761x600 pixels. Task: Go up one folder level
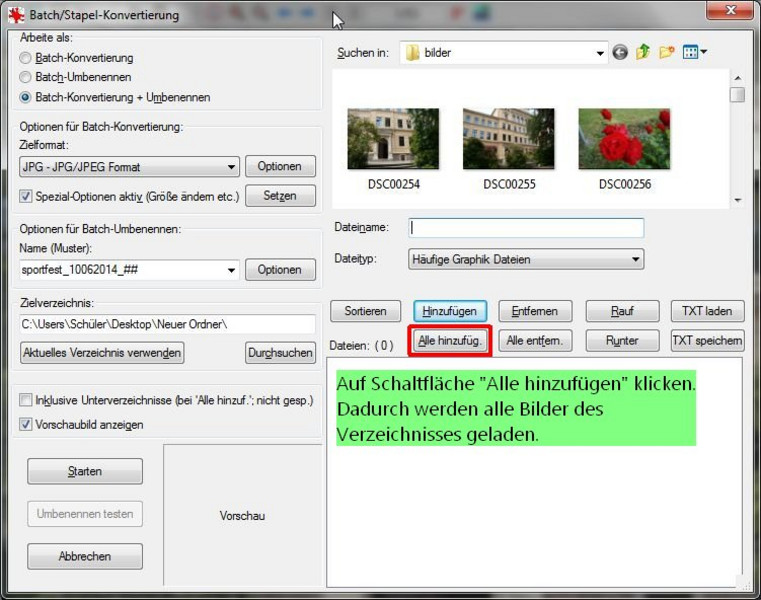(x=643, y=53)
